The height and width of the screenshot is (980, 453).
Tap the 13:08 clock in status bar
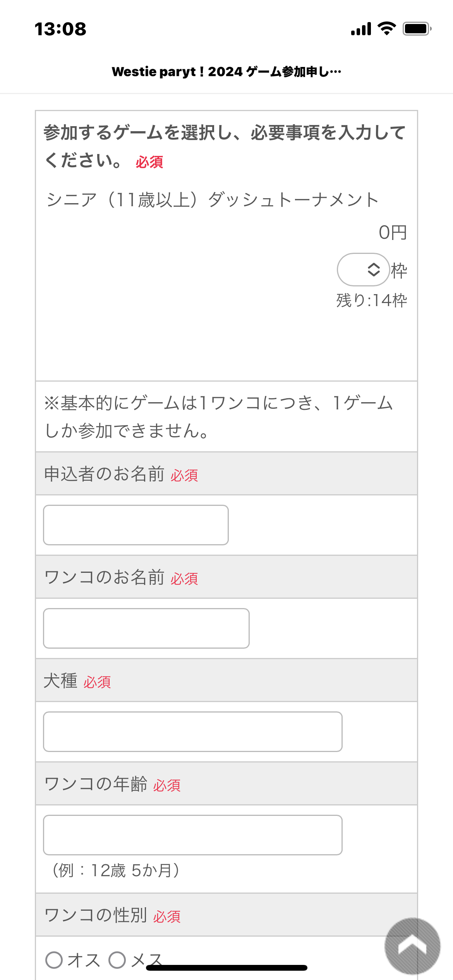click(60, 29)
